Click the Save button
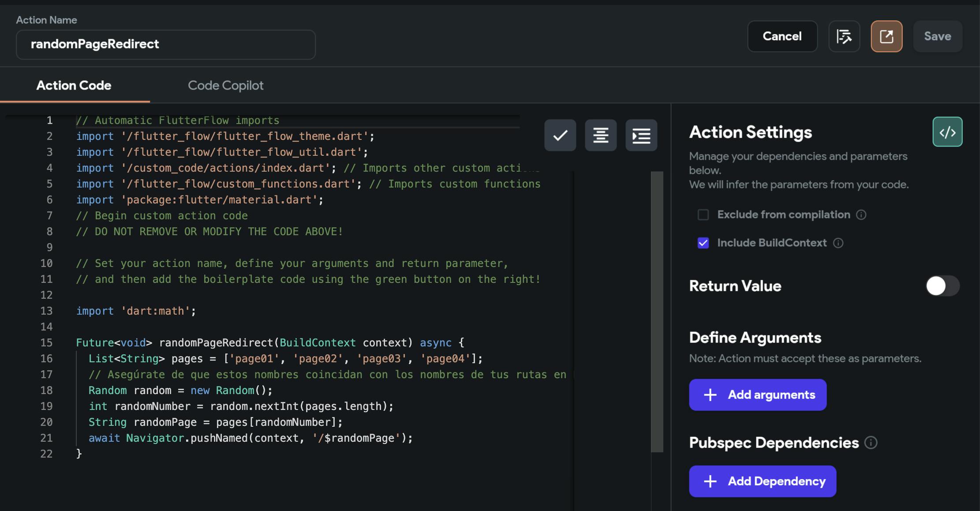 [937, 36]
